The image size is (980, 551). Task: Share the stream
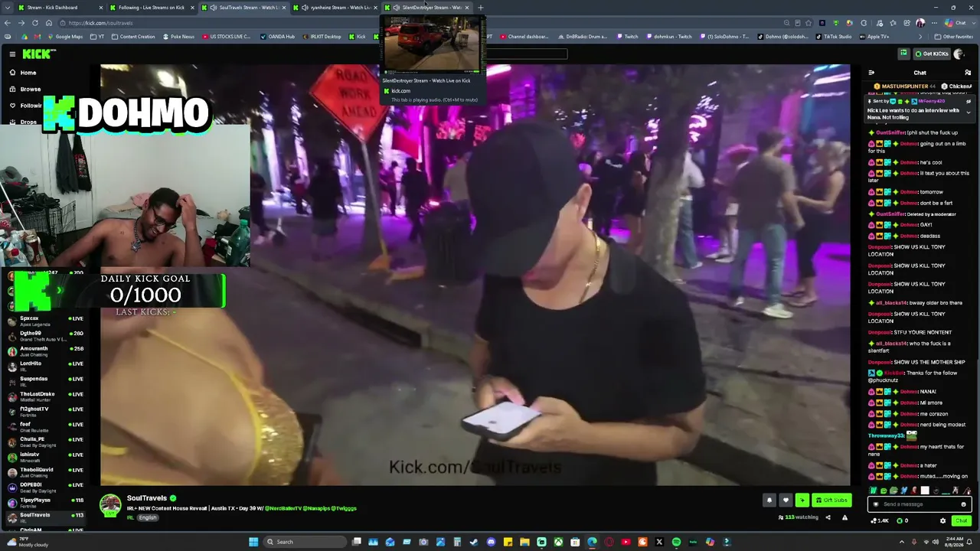(828, 517)
